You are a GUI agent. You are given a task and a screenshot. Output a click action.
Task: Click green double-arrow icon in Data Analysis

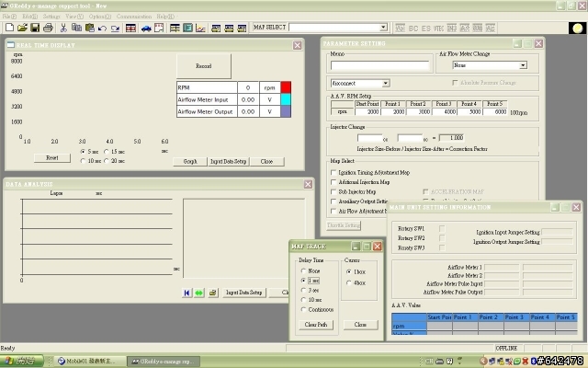tap(199, 293)
